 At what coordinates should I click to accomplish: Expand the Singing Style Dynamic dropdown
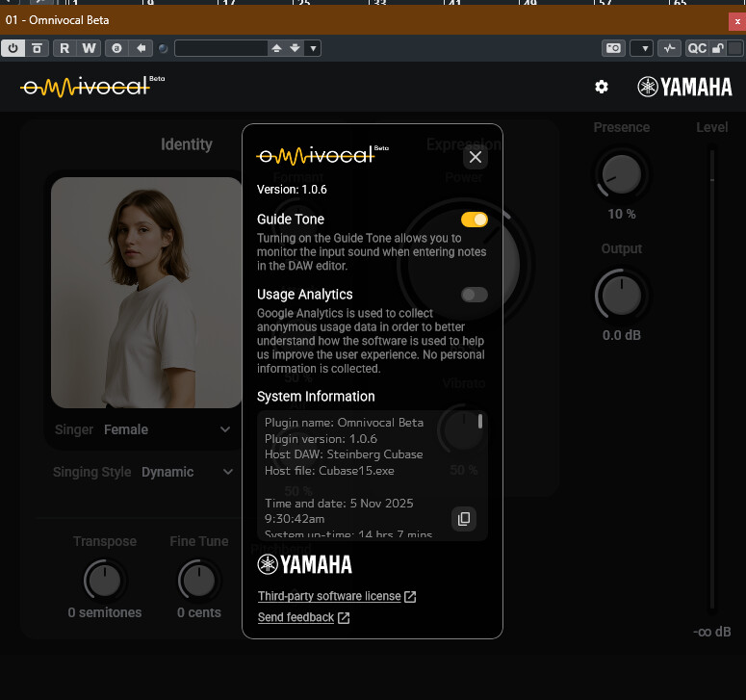point(228,472)
